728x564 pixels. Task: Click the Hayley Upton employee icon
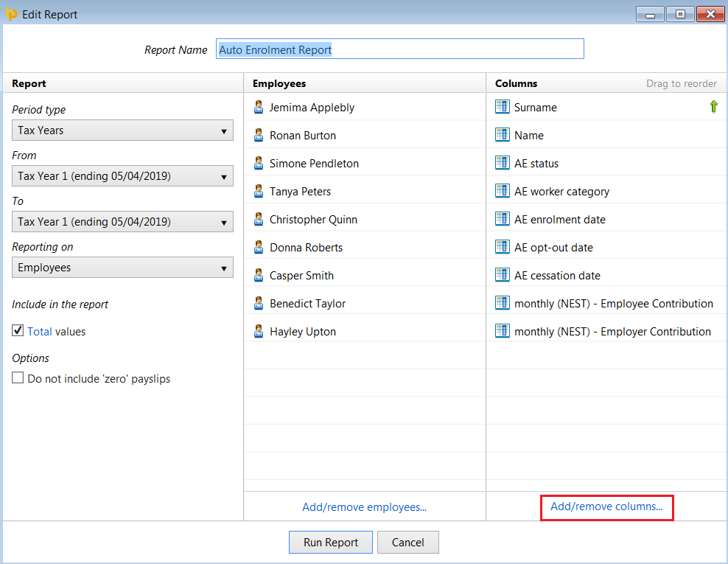tap(259, 331)
